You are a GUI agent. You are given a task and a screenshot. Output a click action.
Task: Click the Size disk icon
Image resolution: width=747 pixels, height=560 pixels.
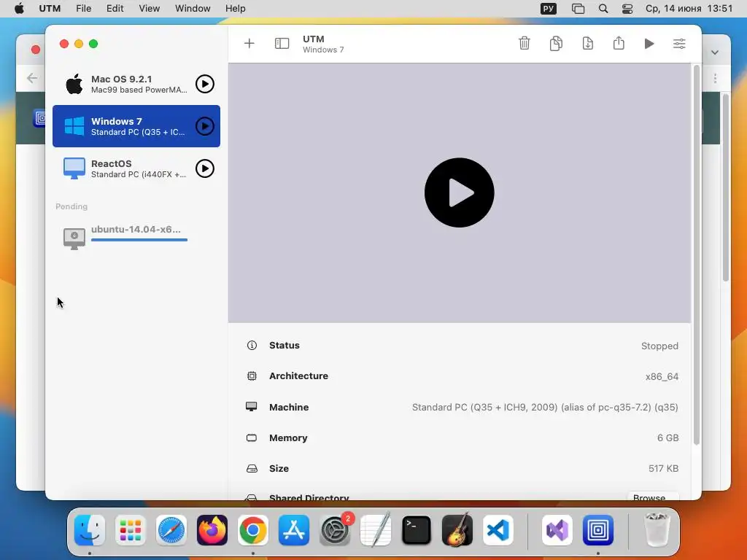(x=252, y=469)
